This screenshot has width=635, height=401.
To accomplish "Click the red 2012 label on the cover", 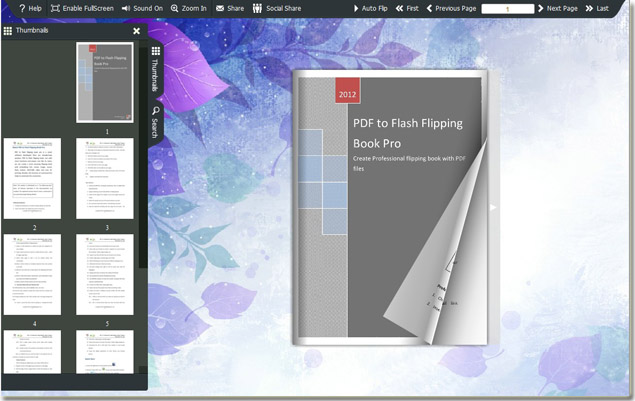I will coord(347,91).
